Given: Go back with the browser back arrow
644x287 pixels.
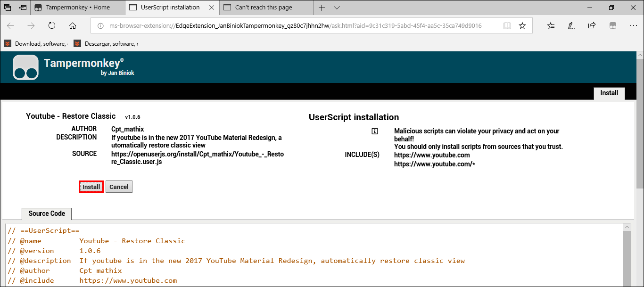Looking at the screenshot, I should coord(10,26).
